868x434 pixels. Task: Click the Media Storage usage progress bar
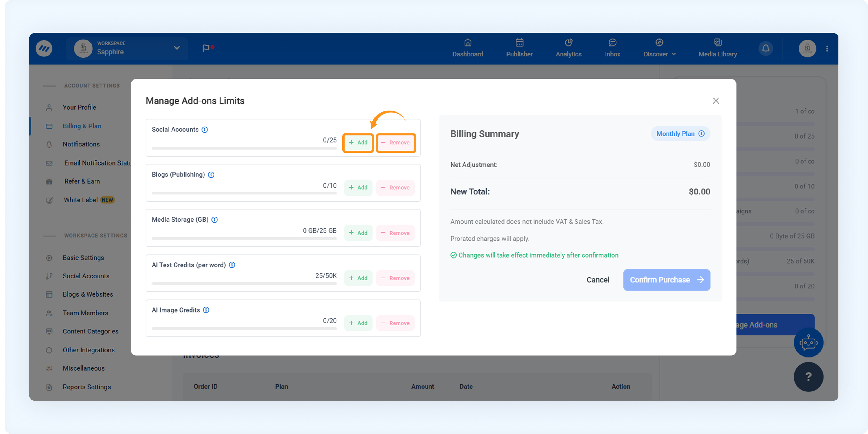244,239
